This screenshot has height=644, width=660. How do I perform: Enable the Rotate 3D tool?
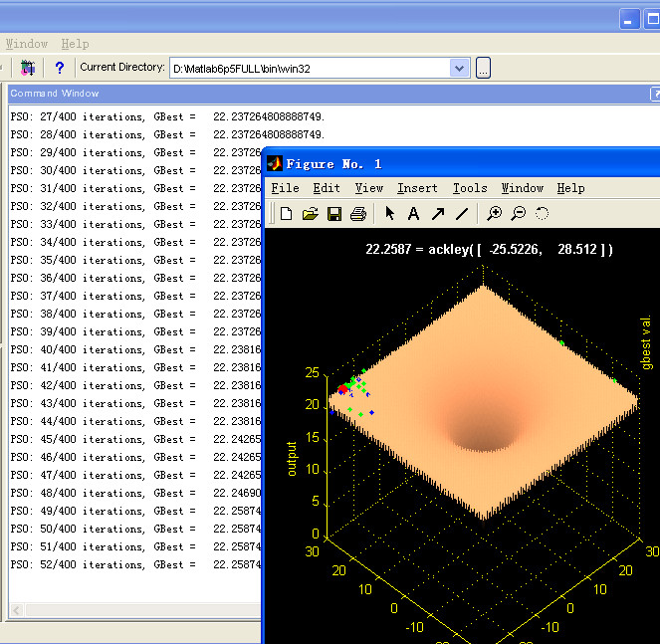542,213
